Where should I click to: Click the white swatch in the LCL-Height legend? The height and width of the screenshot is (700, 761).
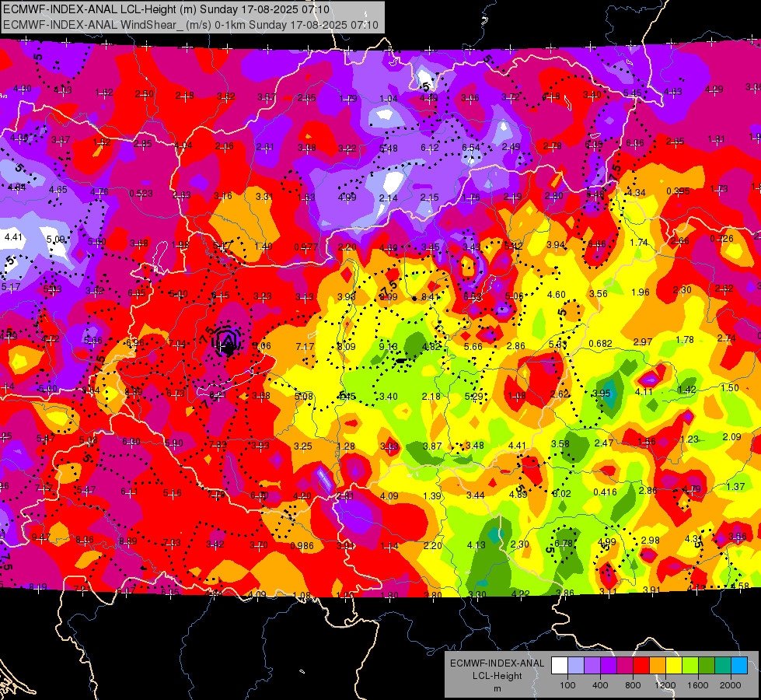click(560, 666)
